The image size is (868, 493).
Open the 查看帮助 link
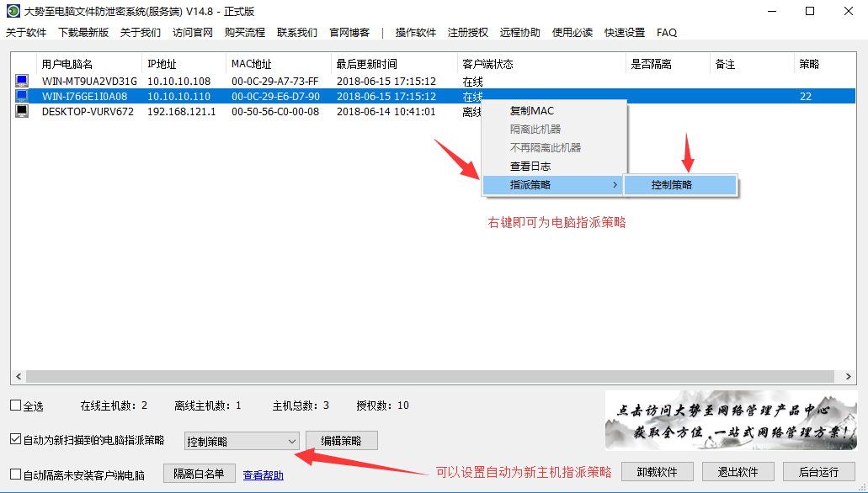[x=263, y=475]
